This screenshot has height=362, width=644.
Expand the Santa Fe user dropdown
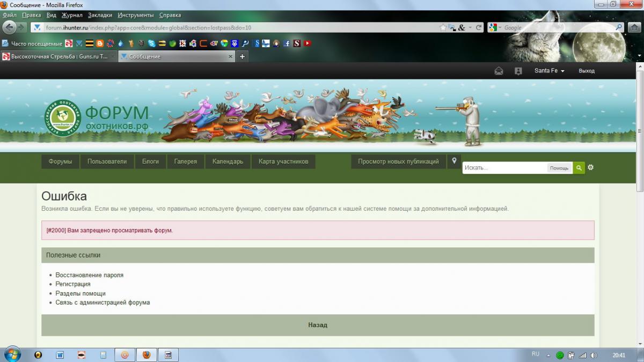(x=550, y=71)
